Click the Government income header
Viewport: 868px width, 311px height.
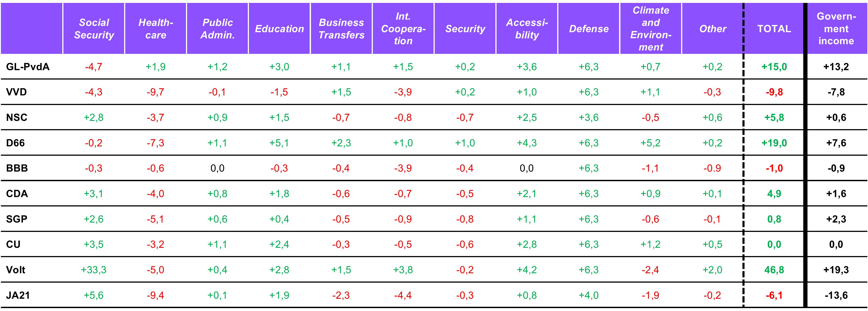[836, 29]
